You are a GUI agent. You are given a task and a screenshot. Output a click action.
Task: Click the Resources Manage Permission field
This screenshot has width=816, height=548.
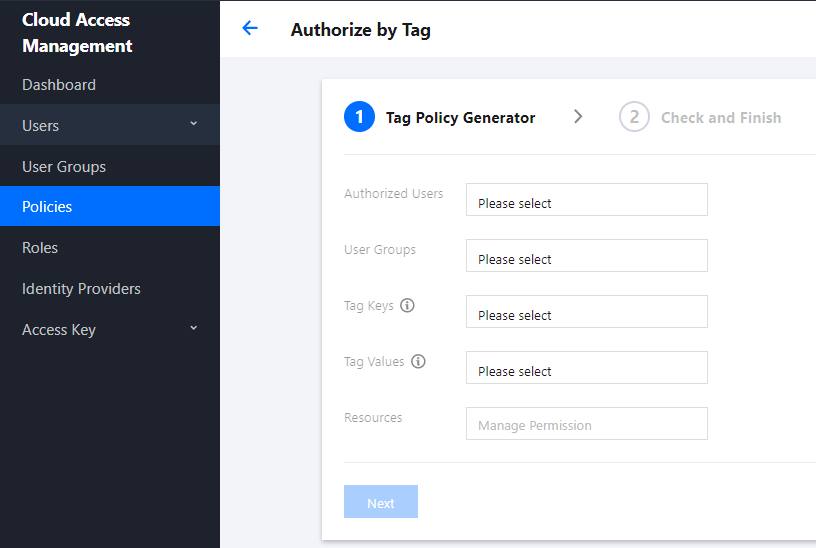(x=586, y=424)
